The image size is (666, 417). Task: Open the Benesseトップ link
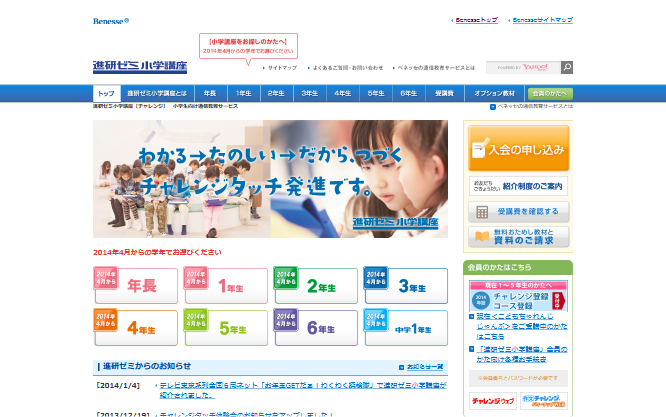click(x=476, y=20)
